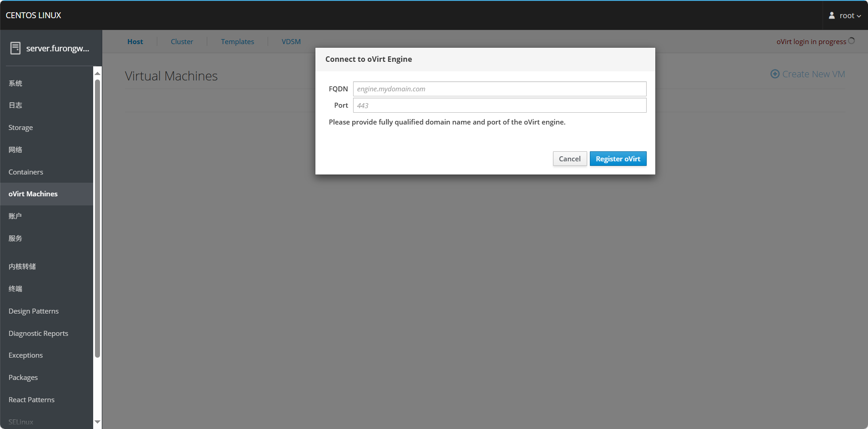868x429 pixels.
Task: Click the Port input field
Action: tap(499, 105)
